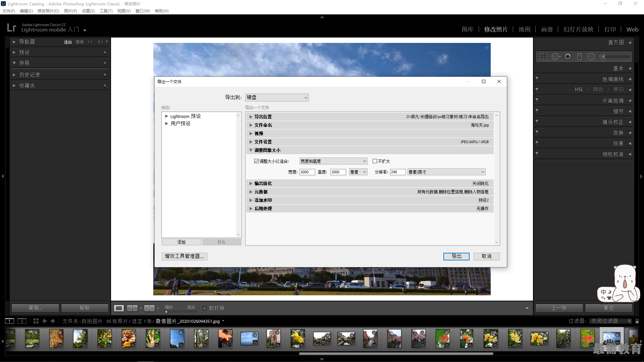Image resolution: width=644 pixels, height=362 pixels.
Task: Switch to the Slideshow module
Action: pyautogui.click(x=579, y=29)
